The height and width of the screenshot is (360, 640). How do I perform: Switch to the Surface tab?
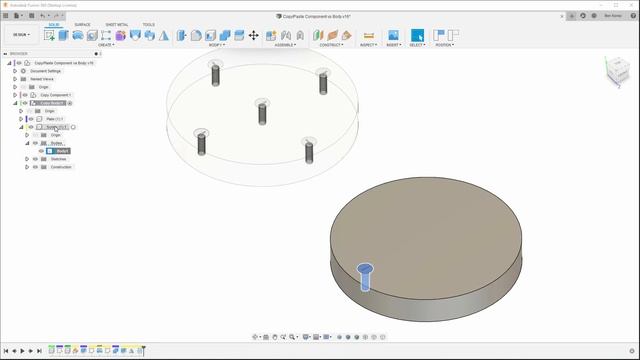(x=82, y=25)
